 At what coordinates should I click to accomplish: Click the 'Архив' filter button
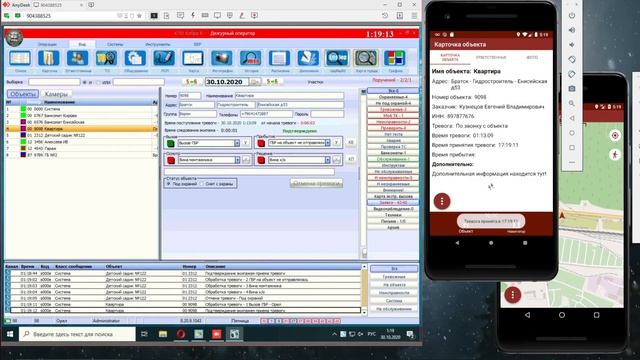(393, 228)
